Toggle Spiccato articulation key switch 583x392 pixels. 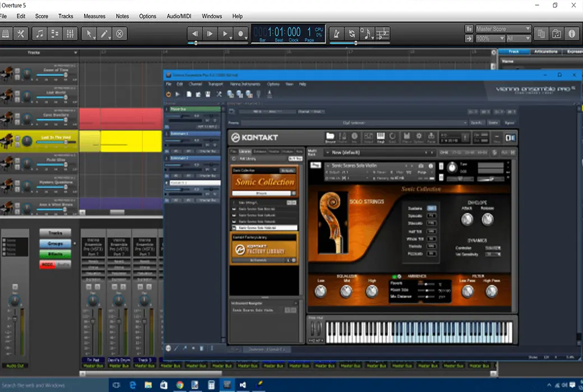click(431, 216)
